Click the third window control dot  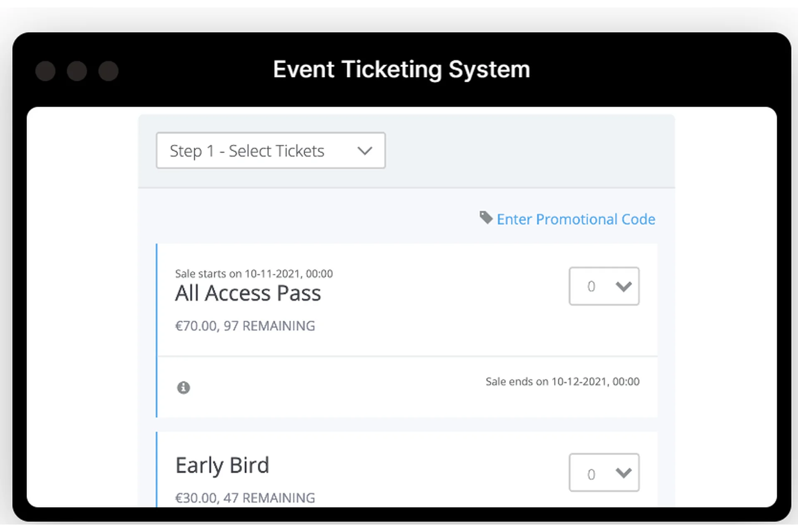(108, 71)
